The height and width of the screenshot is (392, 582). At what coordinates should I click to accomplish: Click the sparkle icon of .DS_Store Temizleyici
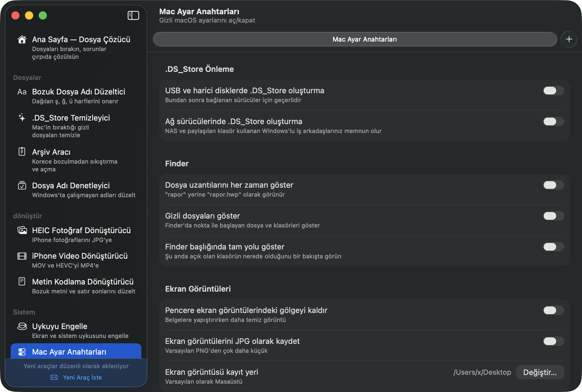point(22,118)
